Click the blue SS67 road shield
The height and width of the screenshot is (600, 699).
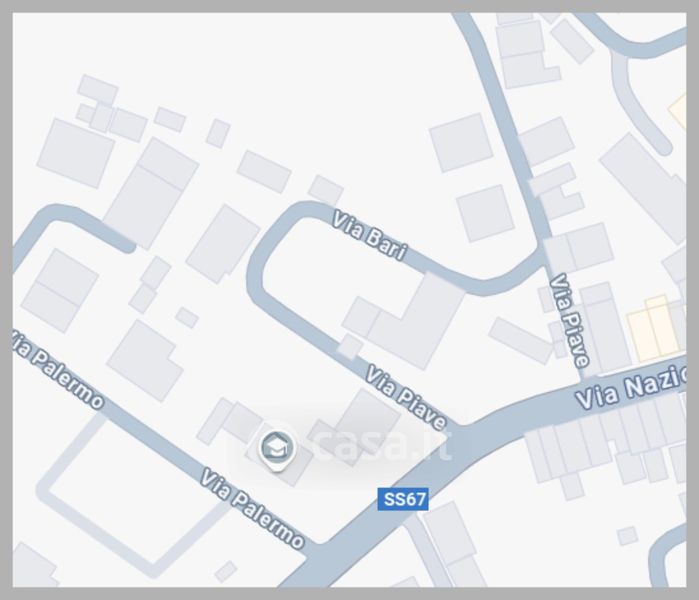(x=403, y=499)
